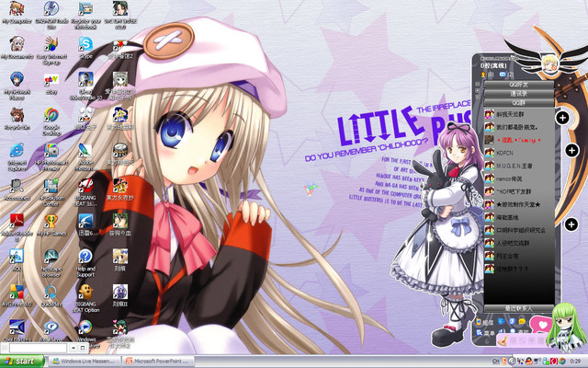Click the QQ penguin tray icon
Image resolution: width=588 pixels, height=368 pixels.
coord(528,362)
